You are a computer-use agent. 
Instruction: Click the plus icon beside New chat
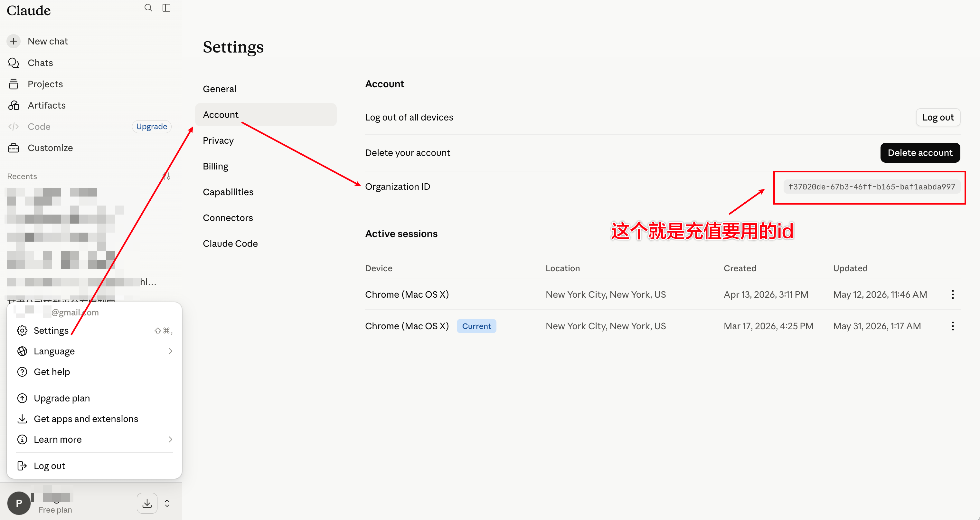pos(14,41)
